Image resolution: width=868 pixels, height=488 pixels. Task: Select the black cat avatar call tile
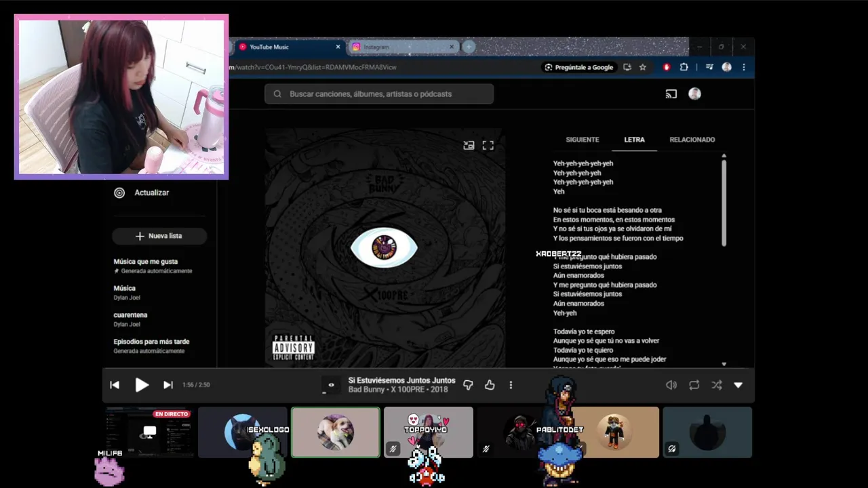242,432
